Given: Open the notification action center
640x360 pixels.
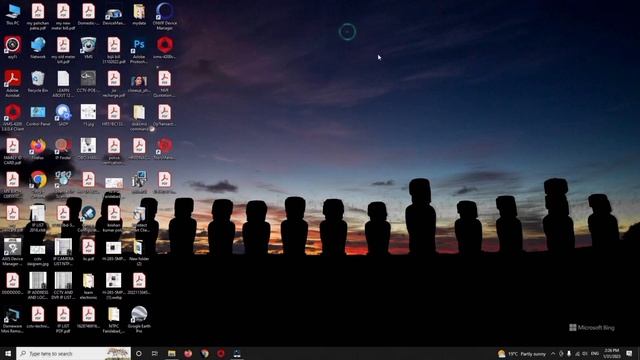Looking at the screenshot, I should (x=629, y=353).
